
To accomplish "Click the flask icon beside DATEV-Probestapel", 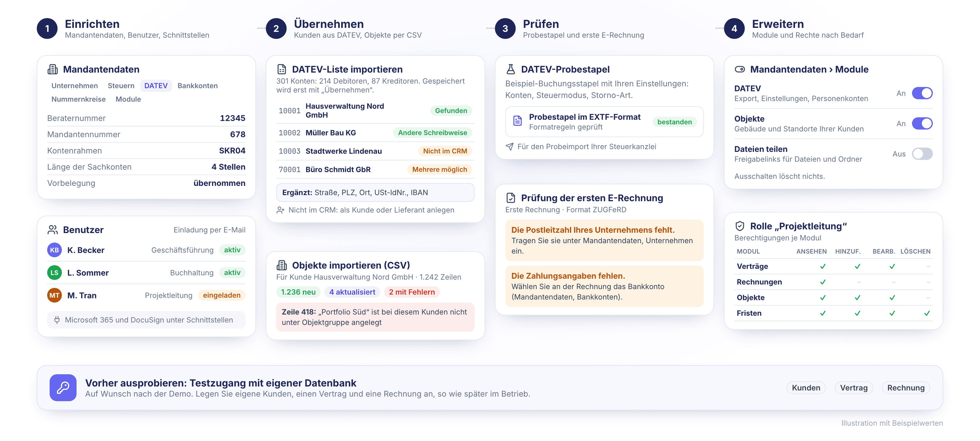I will click(511, 69).
